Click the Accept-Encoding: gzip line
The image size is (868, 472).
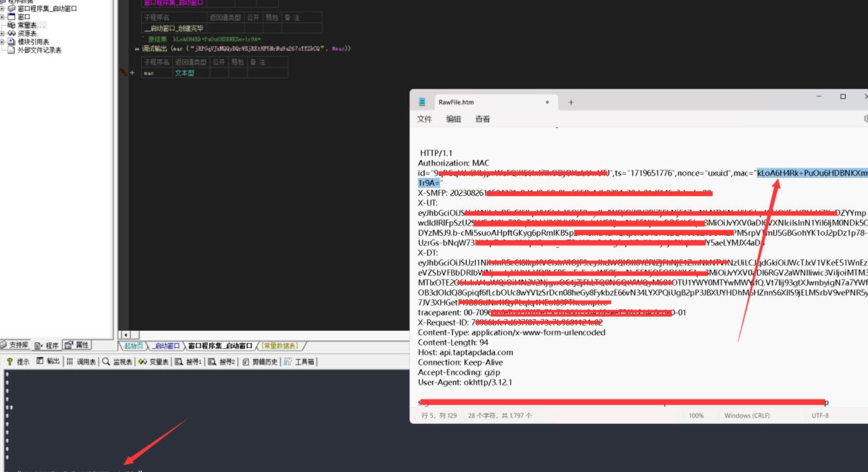coord(459,372)
